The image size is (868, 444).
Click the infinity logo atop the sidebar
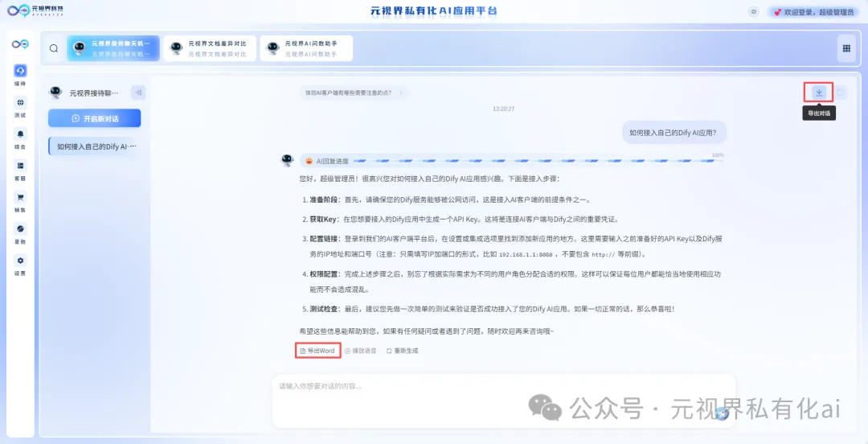(20, 43)
